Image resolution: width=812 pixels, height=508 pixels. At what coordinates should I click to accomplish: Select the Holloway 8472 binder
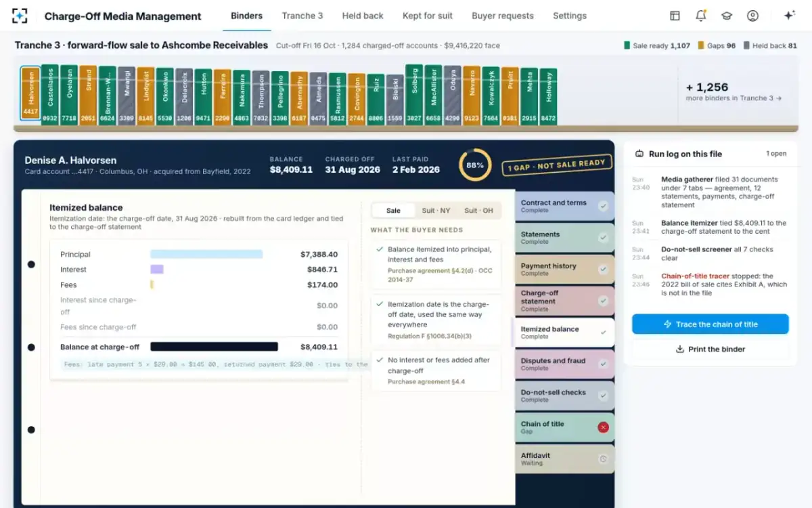(x=549, y=96)
